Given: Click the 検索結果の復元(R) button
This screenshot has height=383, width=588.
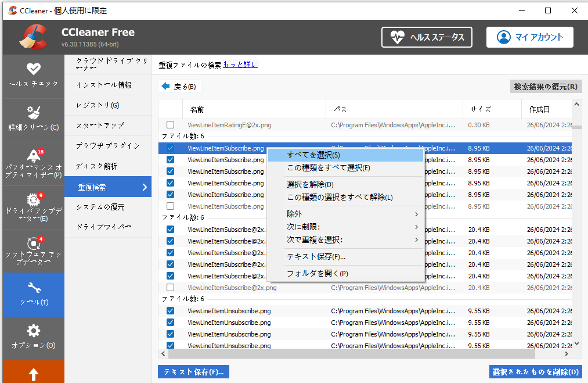Looking at the screenshot, I should tap(546, 87).
